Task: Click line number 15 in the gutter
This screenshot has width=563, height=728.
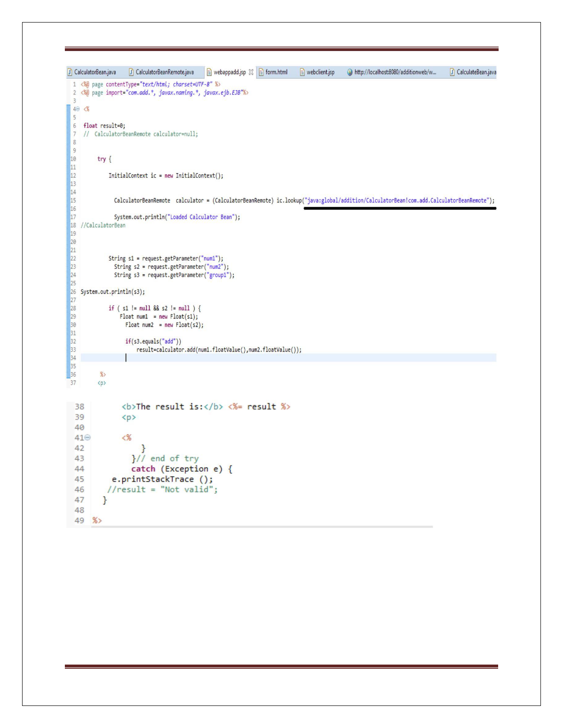Action: (x=73, y=200)
